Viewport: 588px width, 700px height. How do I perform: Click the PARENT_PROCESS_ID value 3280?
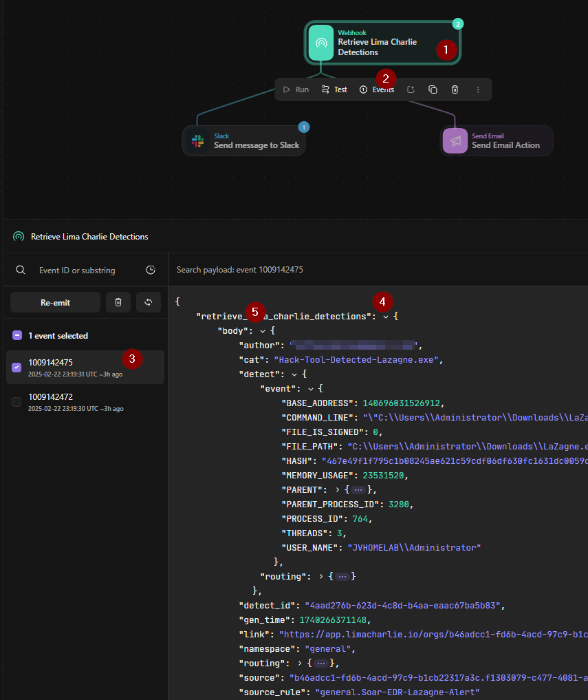click(398, 505)
